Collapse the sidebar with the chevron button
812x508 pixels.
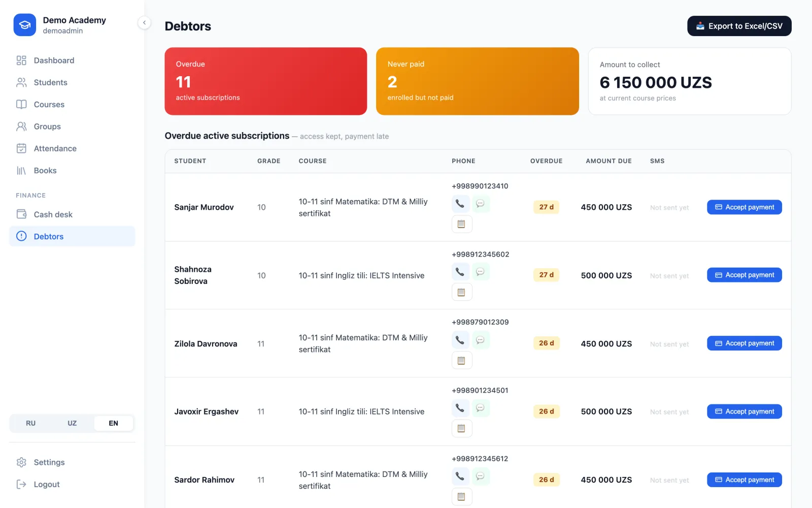[x=145, y=22]
